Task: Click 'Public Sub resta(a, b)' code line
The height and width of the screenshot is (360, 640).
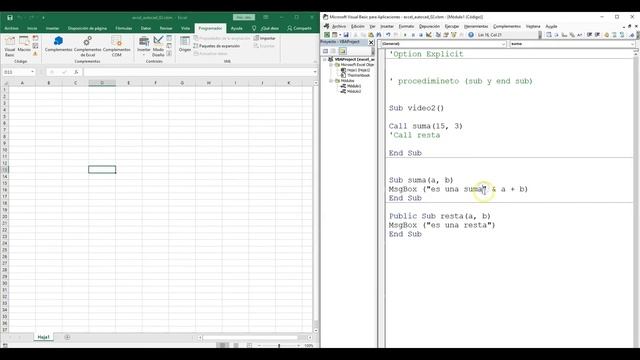Action: coord(440,216)
